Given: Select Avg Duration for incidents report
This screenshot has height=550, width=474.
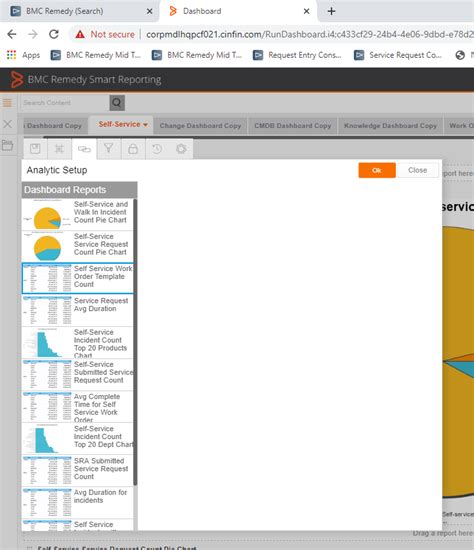Looking at the screenshot, I should (78, 503).
